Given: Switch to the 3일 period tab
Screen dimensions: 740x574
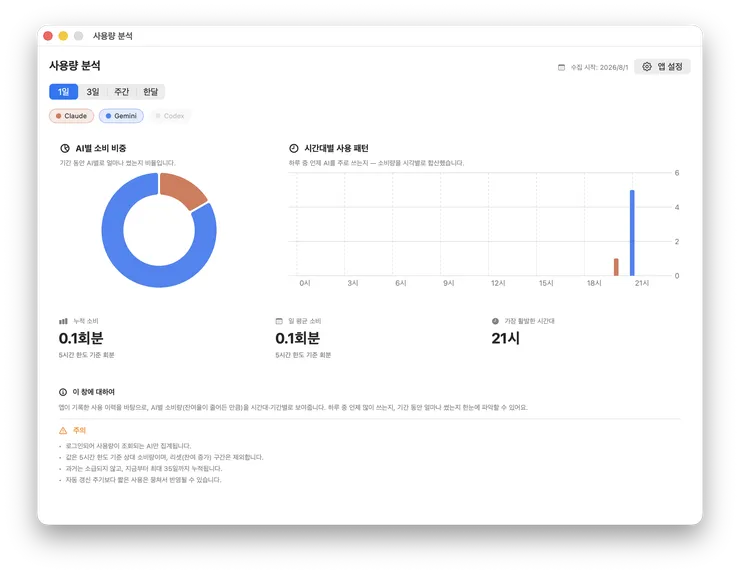Looking at the screenshot, I should point(93,92).
